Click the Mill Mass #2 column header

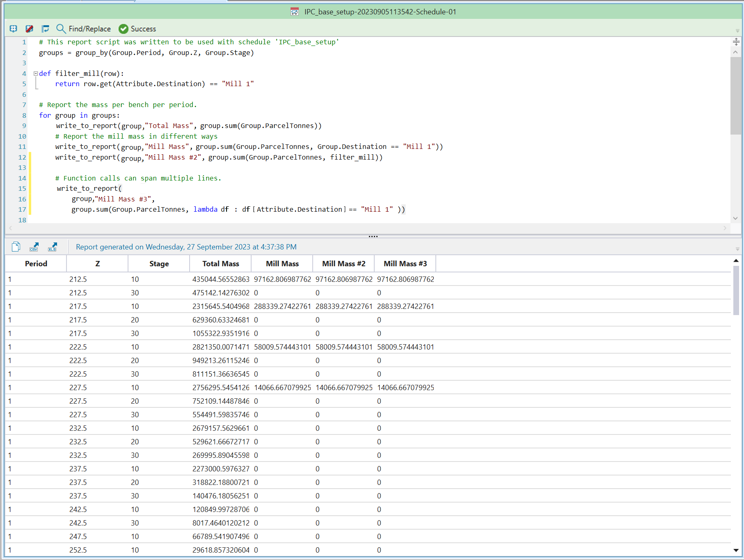[343, 264]
